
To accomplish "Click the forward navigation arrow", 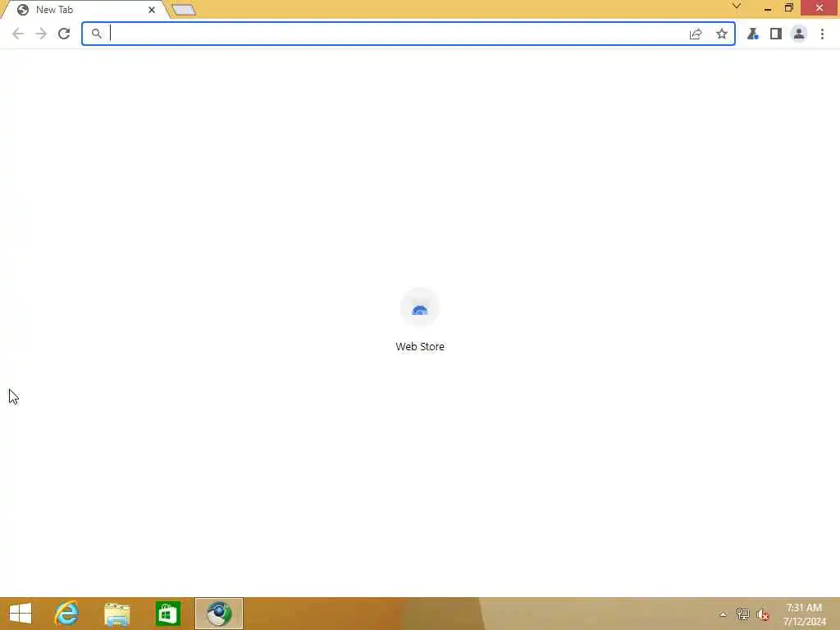I will 41,34.
